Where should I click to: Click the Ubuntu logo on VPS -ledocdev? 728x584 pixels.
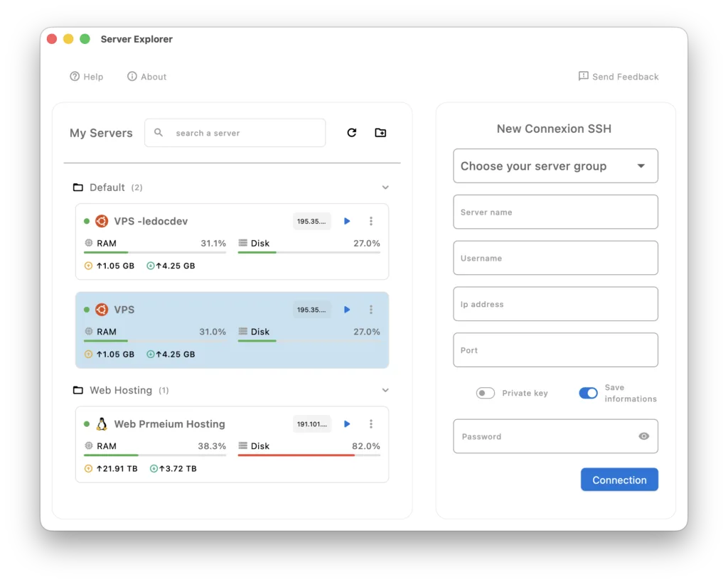(x=100, y=221)
